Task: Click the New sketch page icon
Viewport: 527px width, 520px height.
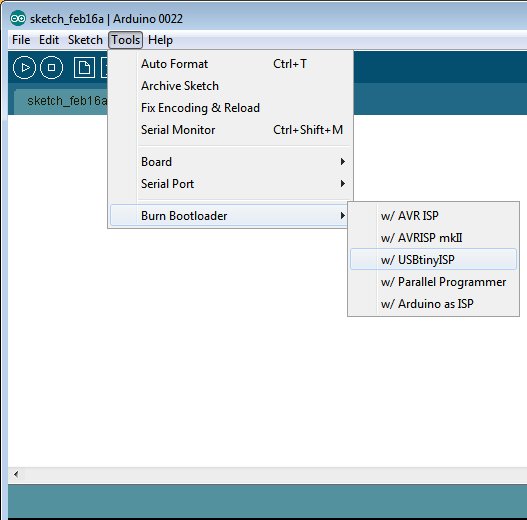Action: [84, 68]
